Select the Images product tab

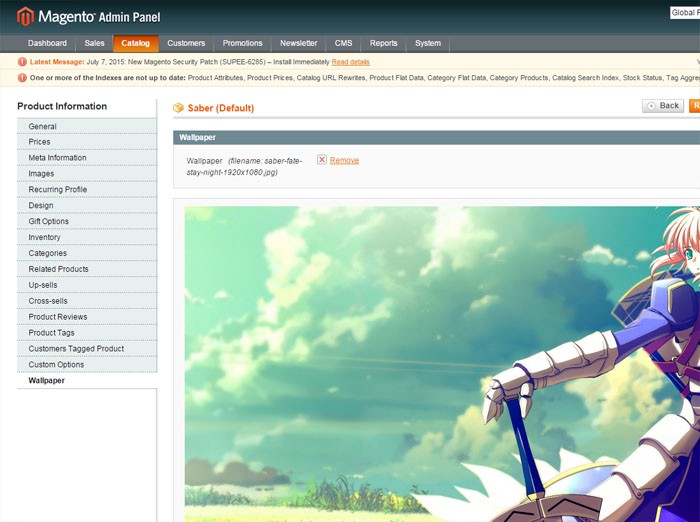click(87, 174)
